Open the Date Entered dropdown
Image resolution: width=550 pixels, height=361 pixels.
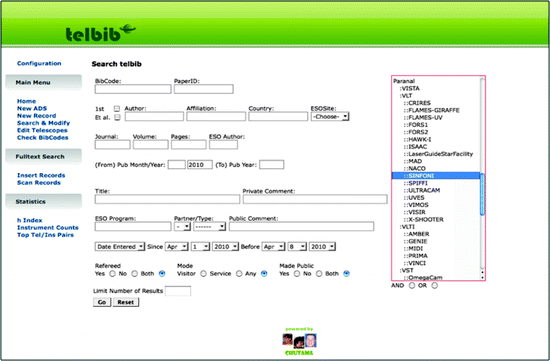pyautogui.click(x=120, y=247)
